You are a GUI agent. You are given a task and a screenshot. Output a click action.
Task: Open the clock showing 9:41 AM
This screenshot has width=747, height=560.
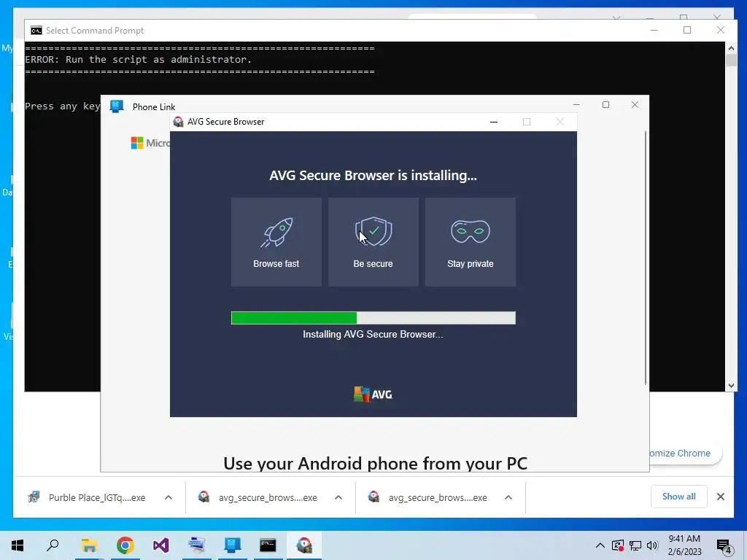[x=684, y=545]
